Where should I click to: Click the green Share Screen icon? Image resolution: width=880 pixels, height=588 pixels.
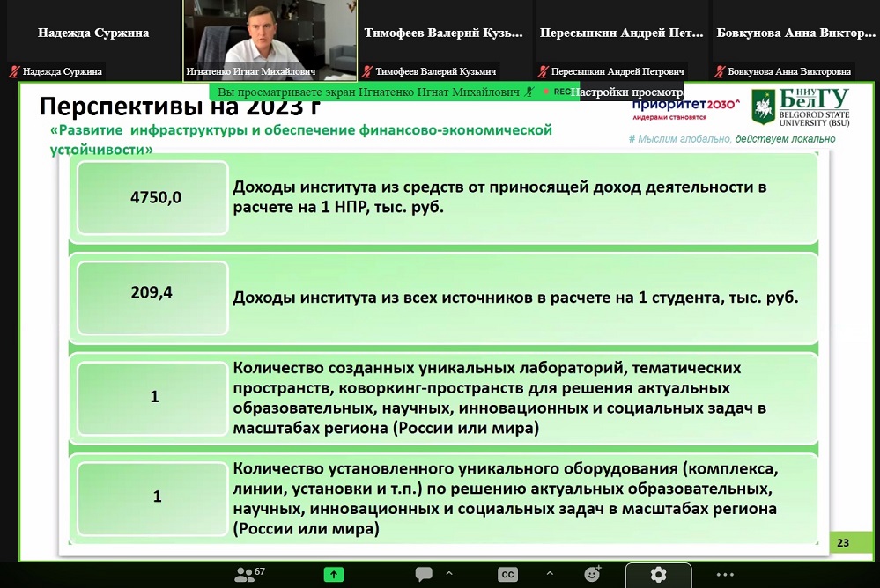(334, 574)
